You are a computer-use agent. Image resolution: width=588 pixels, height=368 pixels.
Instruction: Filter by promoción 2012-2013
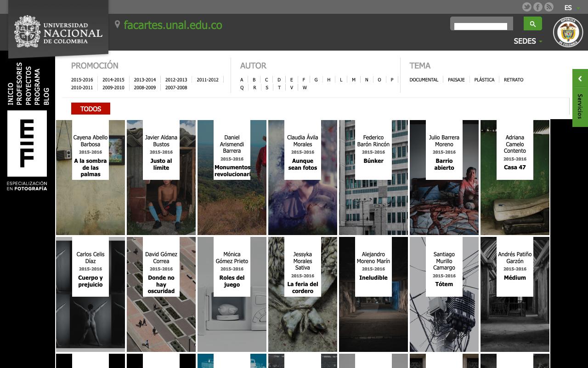(x=176, y=80)
